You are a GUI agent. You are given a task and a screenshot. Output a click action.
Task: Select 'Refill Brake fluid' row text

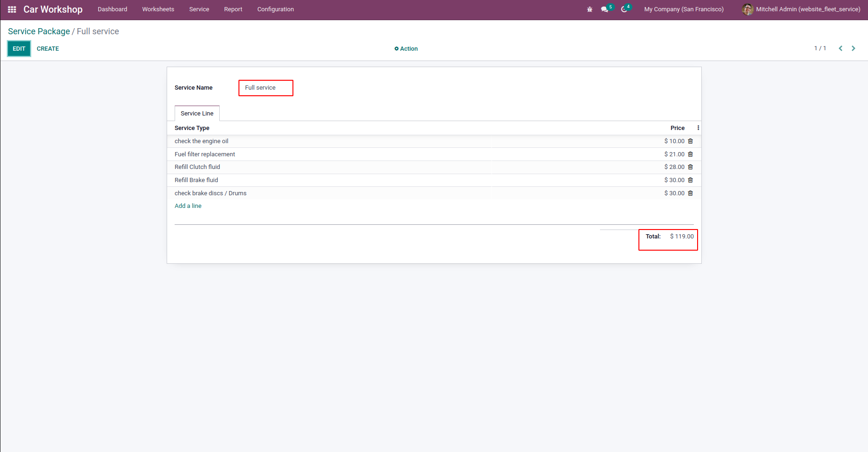[196, 180]
